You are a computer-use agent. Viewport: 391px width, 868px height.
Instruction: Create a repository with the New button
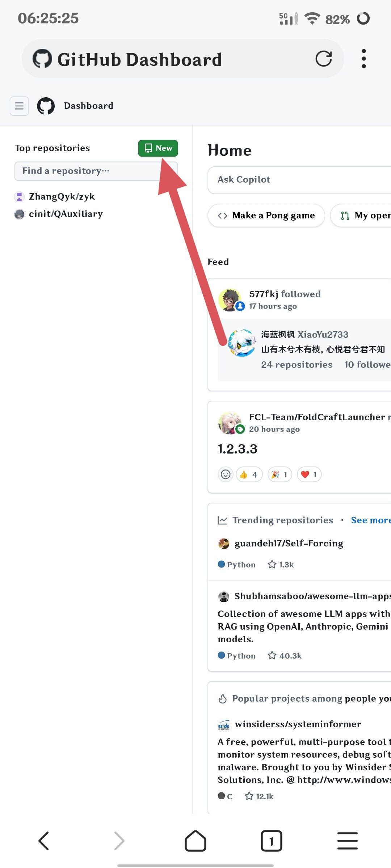pos(158,148)
